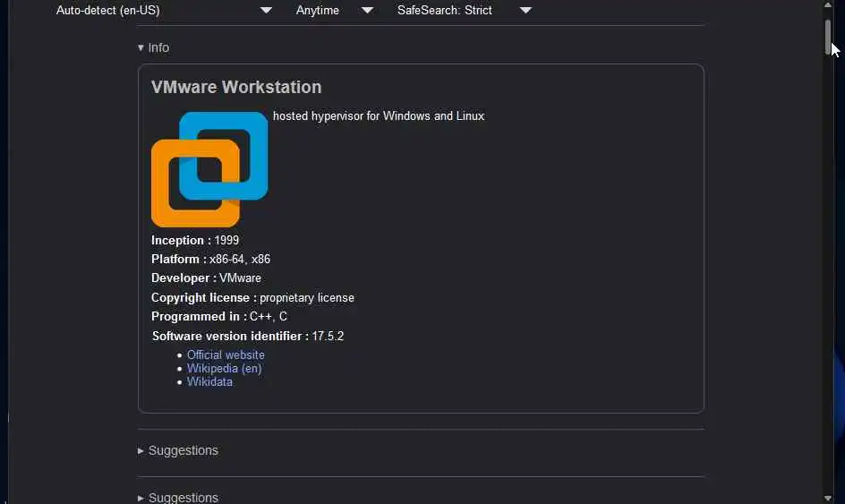Open the Wikipedia (en) link
Image resolution: width=845 pixels, height=504 pixels.
tap(224, 368)
